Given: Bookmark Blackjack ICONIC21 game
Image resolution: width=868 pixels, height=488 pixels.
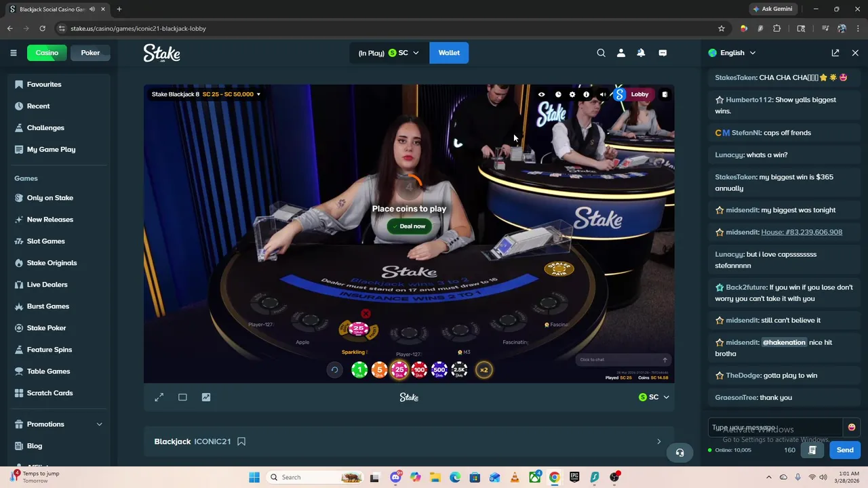Looking at the screenshot, I should (241, 442).
